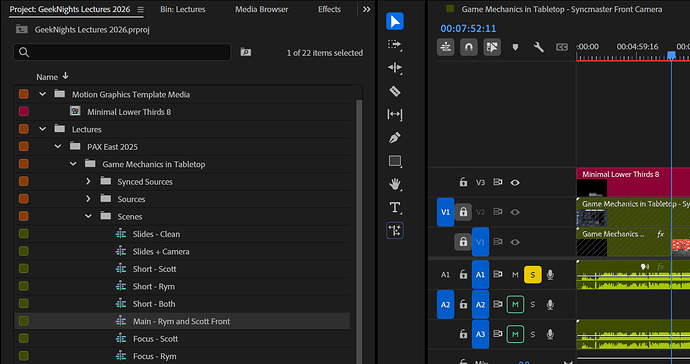Open the Project panel menu icon
The width and height of the screenshot is (690, 364).
(140, 9)
